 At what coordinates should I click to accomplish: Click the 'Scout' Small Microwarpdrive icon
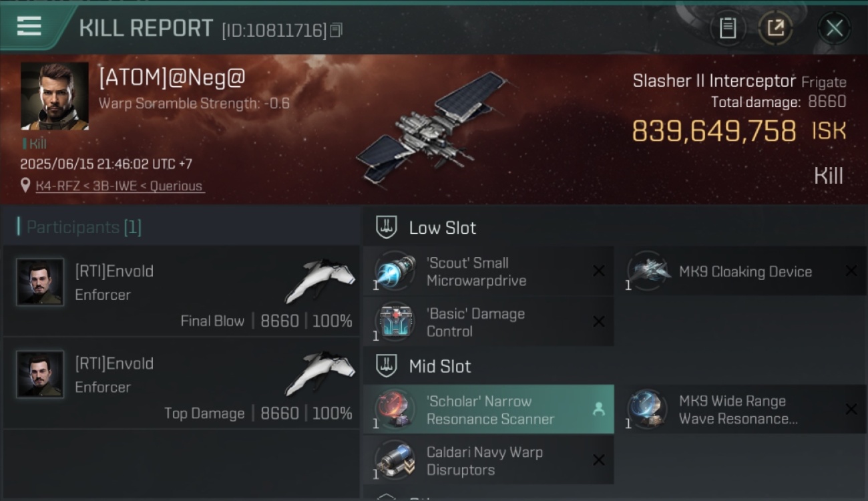coord(395,271)
